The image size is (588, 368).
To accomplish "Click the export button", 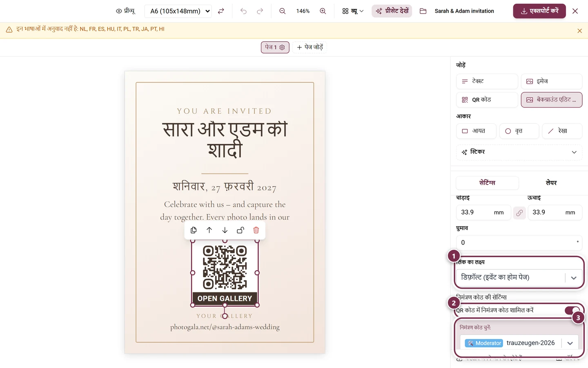I will 539,11.
